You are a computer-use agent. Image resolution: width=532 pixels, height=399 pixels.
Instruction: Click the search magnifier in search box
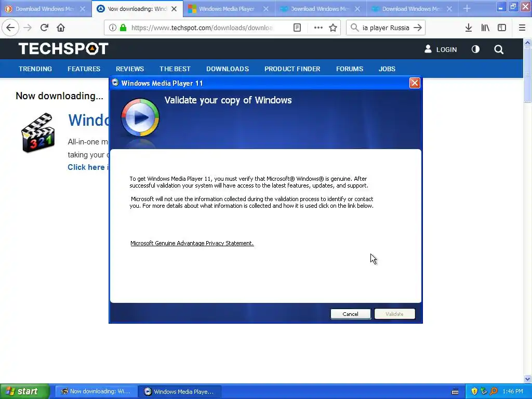click(354, 28)
